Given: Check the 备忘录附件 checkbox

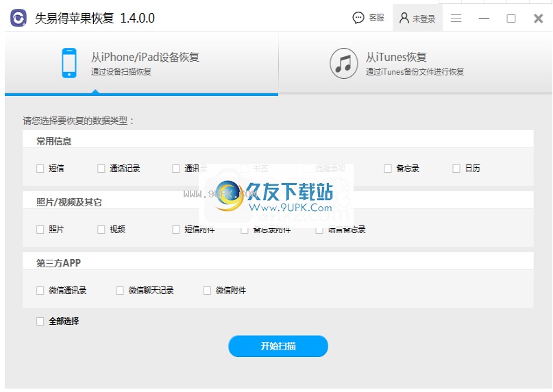Looking at the screenshot, I should click(245, 230).
